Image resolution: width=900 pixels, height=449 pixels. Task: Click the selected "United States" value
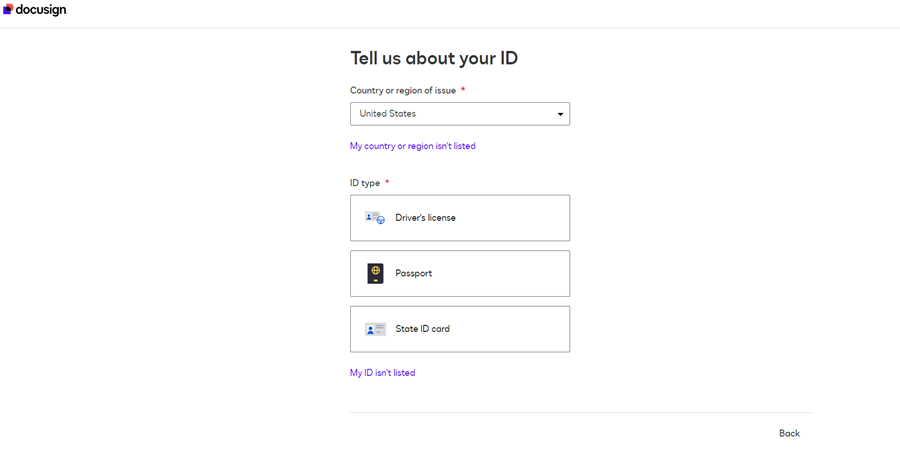click(388, 114)
